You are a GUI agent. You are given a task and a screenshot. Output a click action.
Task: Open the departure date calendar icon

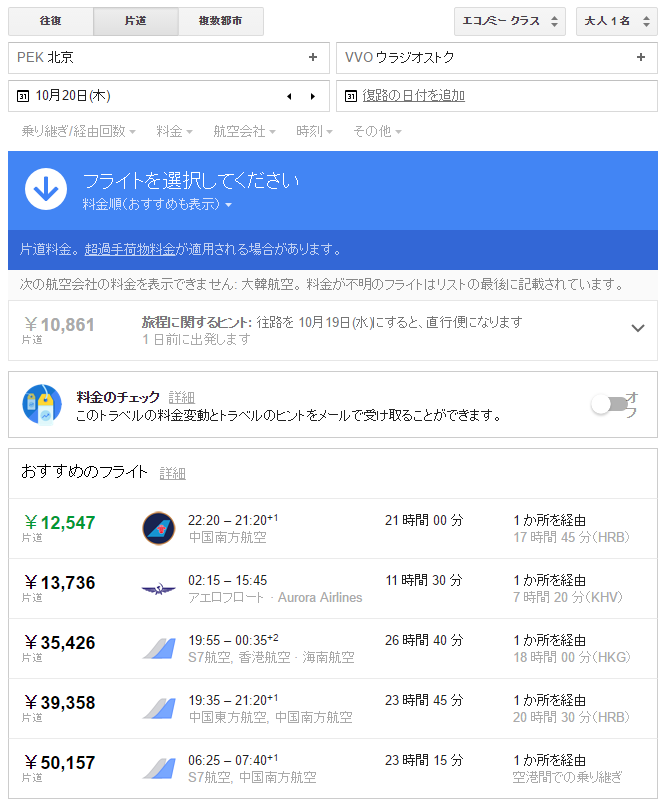click(x=23, y=96)
